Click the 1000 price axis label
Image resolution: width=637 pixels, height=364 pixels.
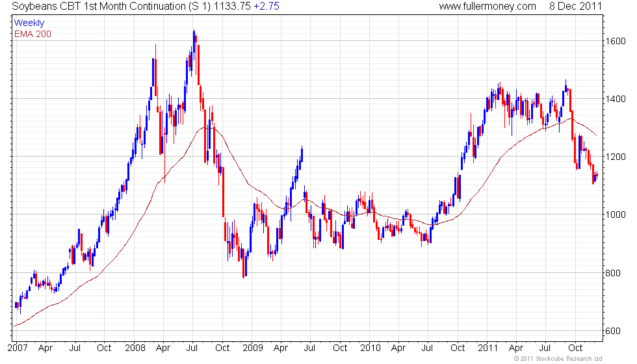pos(616,215)
